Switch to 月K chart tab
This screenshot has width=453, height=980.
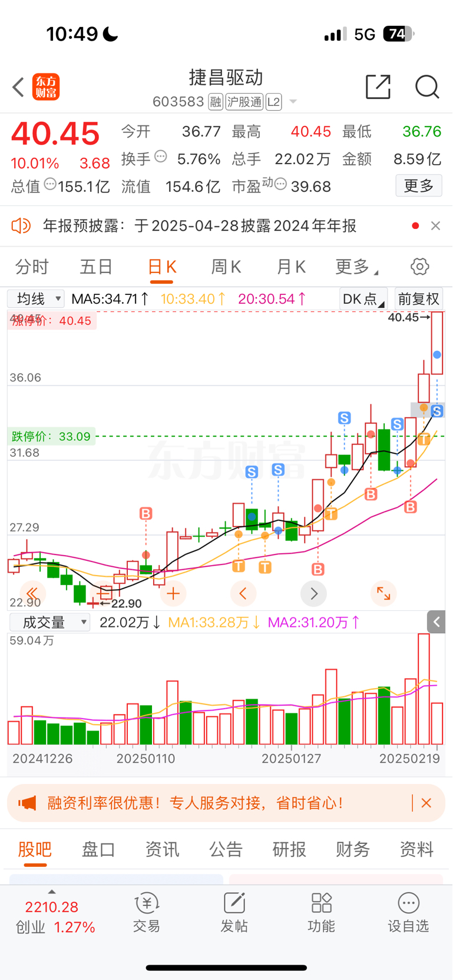point(291,267)
